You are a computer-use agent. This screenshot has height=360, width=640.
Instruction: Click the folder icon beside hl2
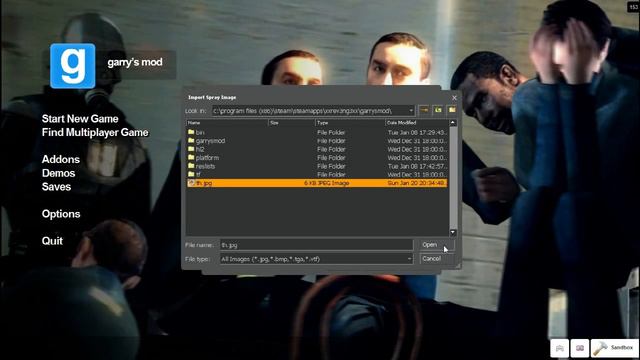[x=191, y=149]
